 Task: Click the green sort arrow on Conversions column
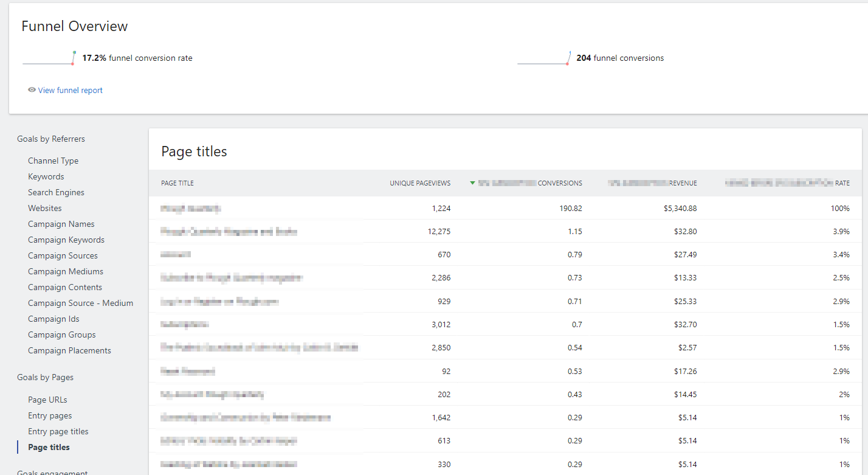pos(472,183)
